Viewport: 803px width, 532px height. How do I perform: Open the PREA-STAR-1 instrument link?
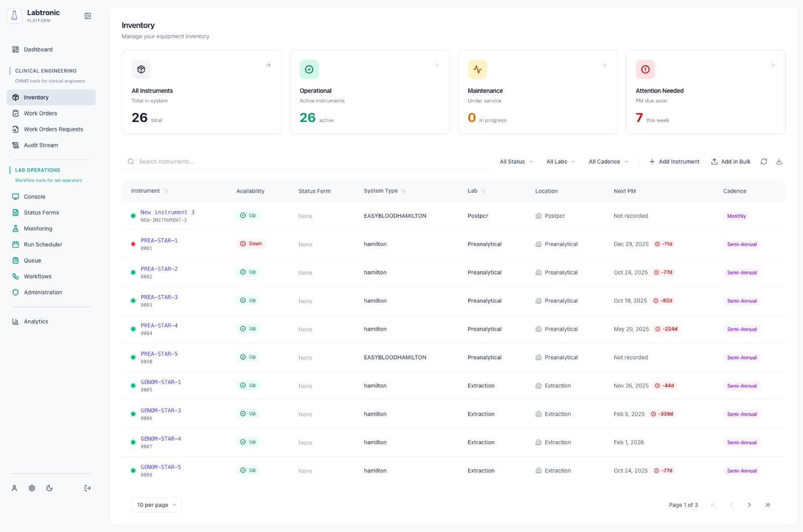point(159,241)
